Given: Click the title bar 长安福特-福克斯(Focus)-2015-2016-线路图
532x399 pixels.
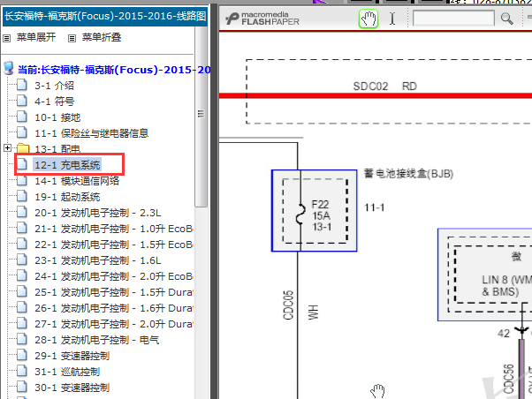Looking at the screenshot, I should coord(105,16).
